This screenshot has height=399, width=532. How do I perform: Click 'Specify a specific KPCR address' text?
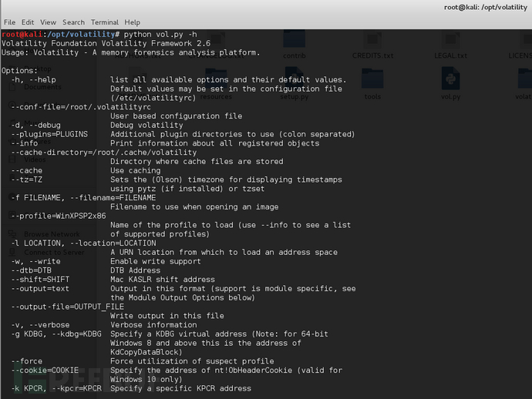(x=180, y=388)
